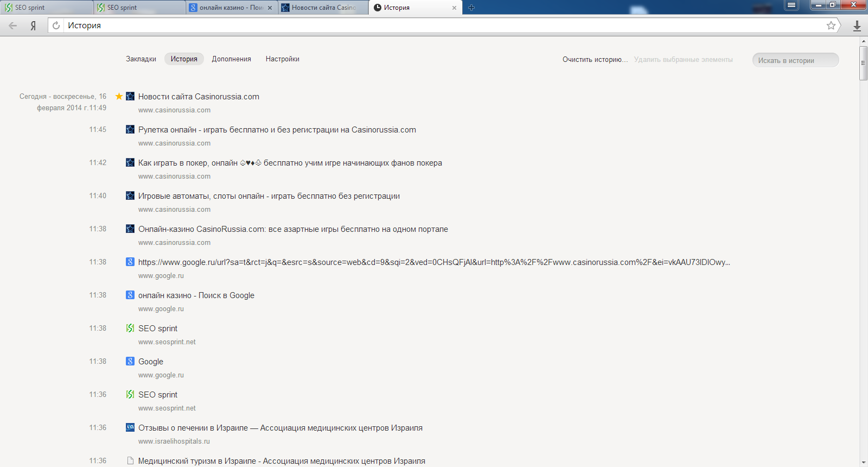Click the scrollbar down arrow
Image resolution: width=868 pixels, height=467 pixels.
tap(864, 463)
